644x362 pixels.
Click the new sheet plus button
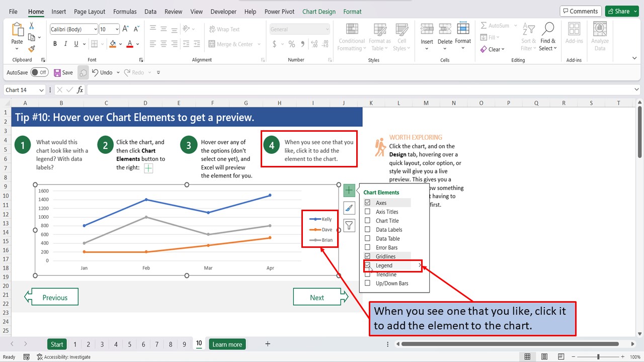pos(268,344)
